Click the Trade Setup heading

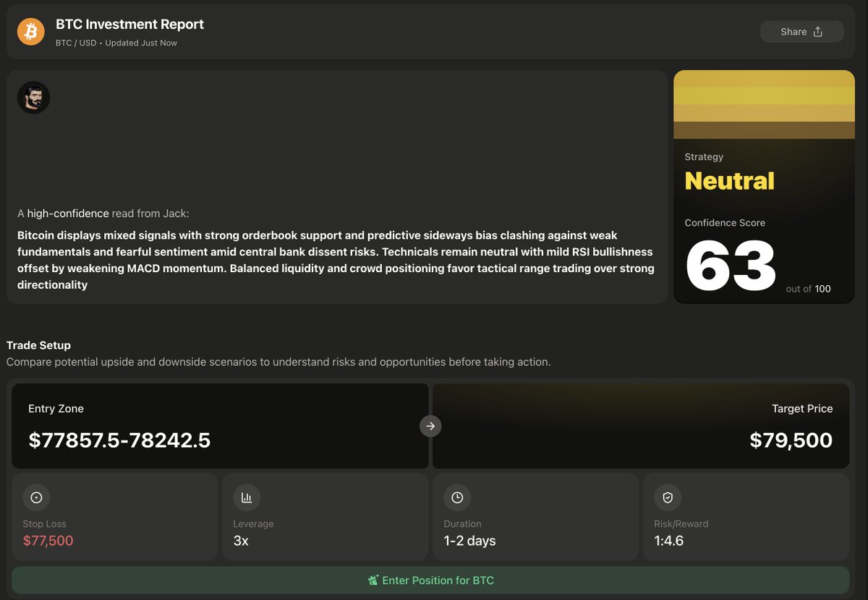[x=38, y=345]
